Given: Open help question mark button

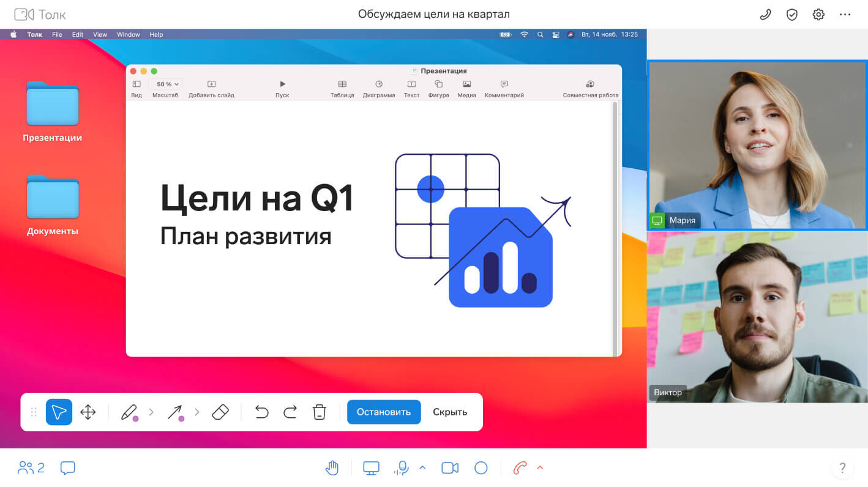Looking at the screenshot, I should click(842, 468).
